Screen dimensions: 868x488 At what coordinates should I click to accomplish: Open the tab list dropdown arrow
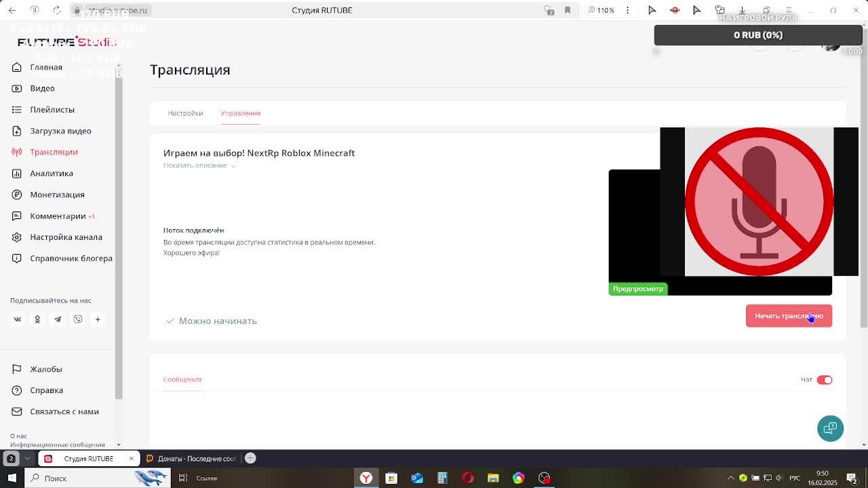tap(27, 459)
